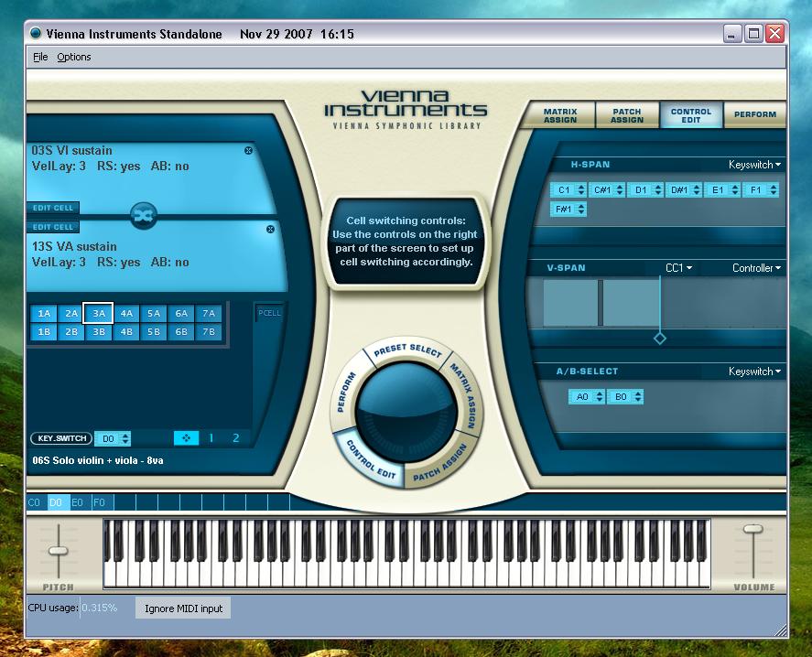Click the V-SPAN split bar handle
Screen dimensions: 812x657
pyautogui.click(x=601, y=303)
